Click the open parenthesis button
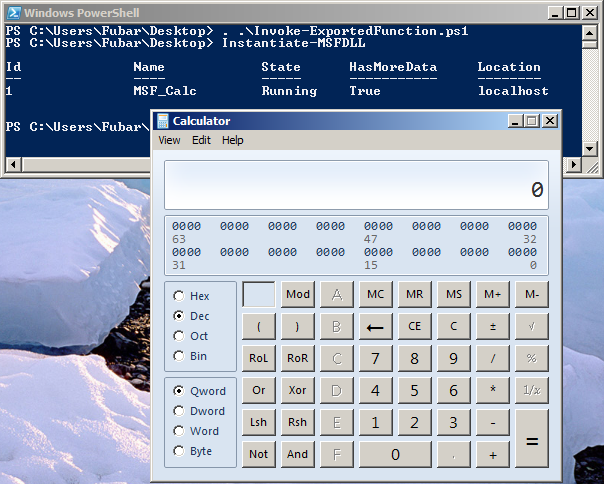Screen dimensions: 604x484 click(258, 326)
